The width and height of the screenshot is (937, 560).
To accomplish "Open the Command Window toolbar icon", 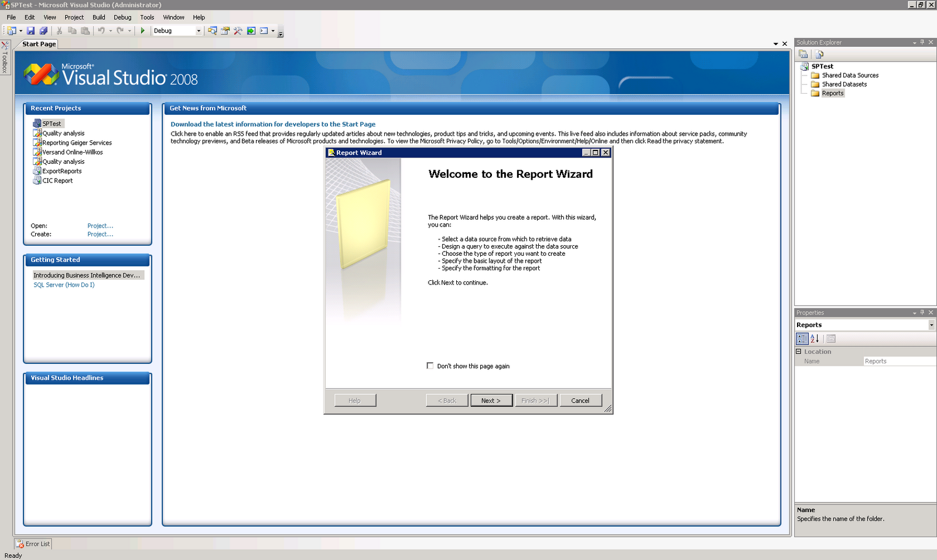I will (x=264, y=31).
